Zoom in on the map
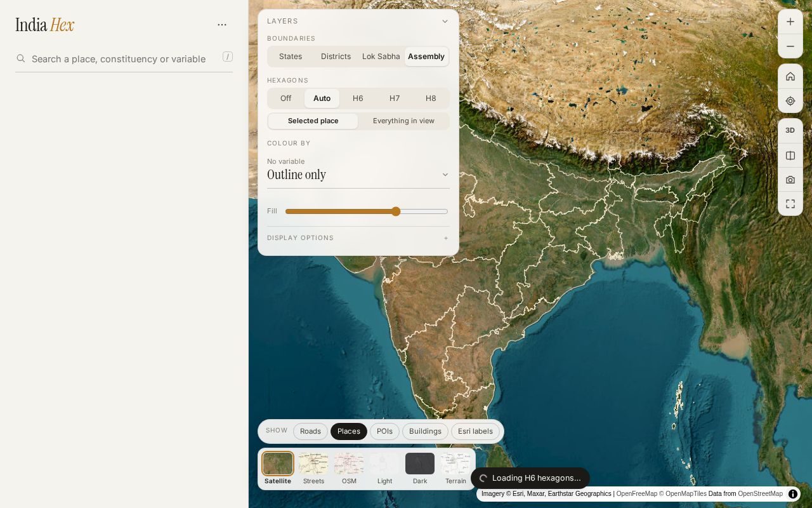 tap(790, 22)
